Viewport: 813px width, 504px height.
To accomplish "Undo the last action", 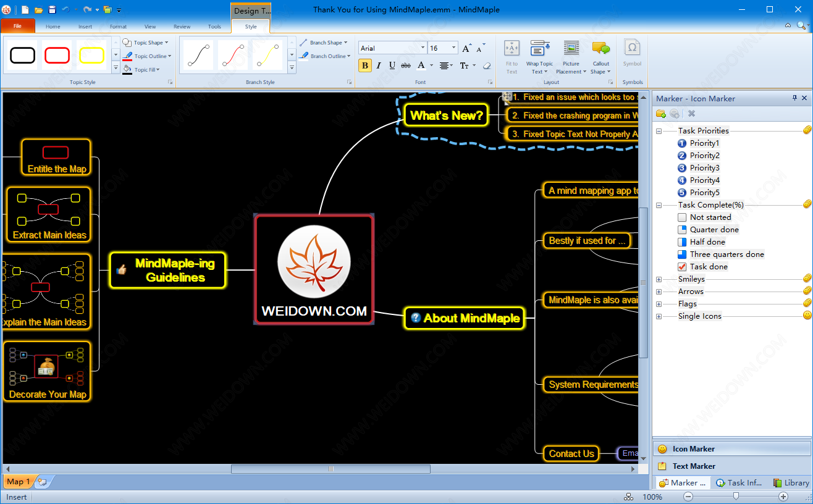I will coord(65,9).
